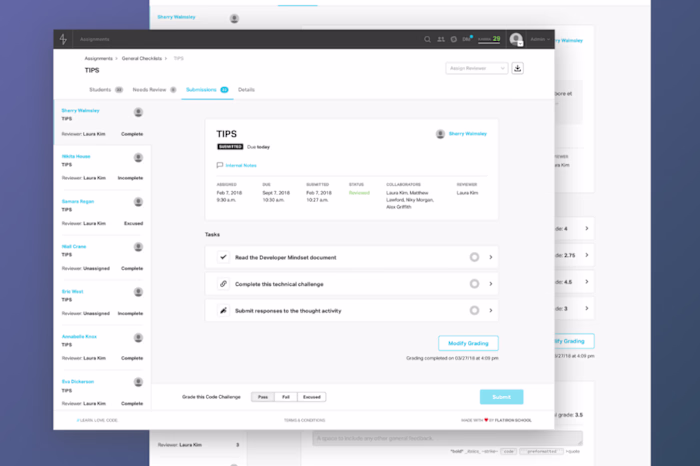The image size is (700, 466).
Task: Click Eric West's avatar icon
Action: click(x=138, y=292)
